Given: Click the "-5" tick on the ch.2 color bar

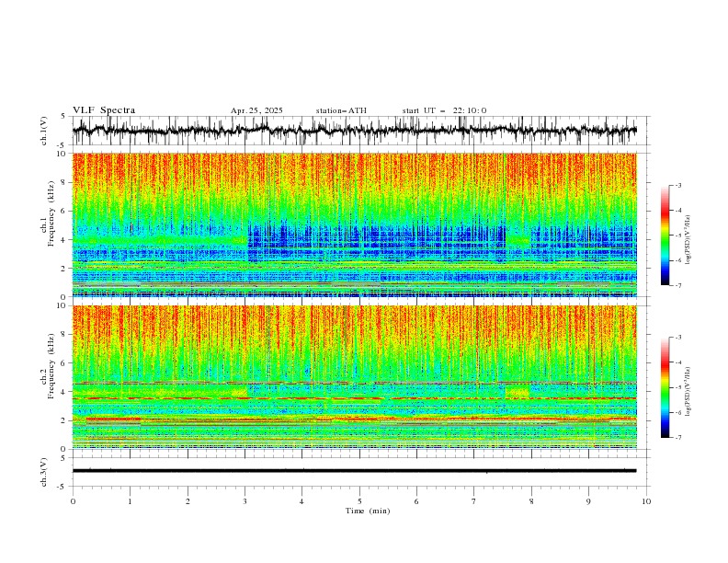Looking at the screenshot, I should point(677,387).
